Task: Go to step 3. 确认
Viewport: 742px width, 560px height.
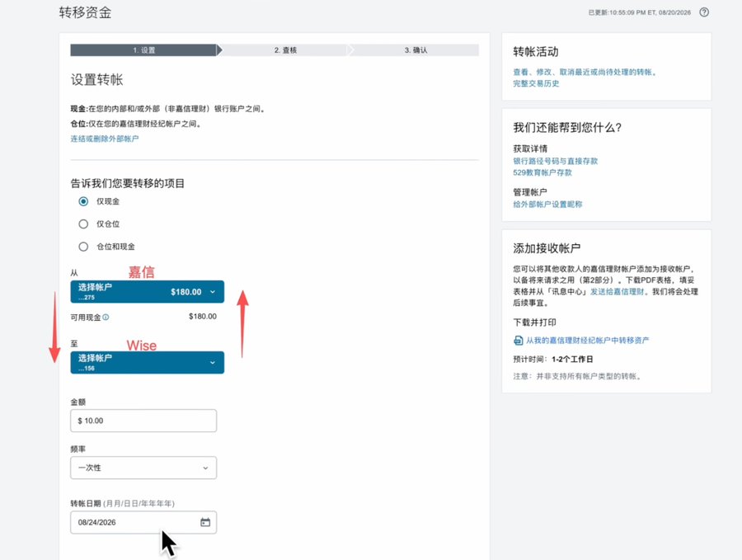Action: pyautogui.click(x=416, y=50)
